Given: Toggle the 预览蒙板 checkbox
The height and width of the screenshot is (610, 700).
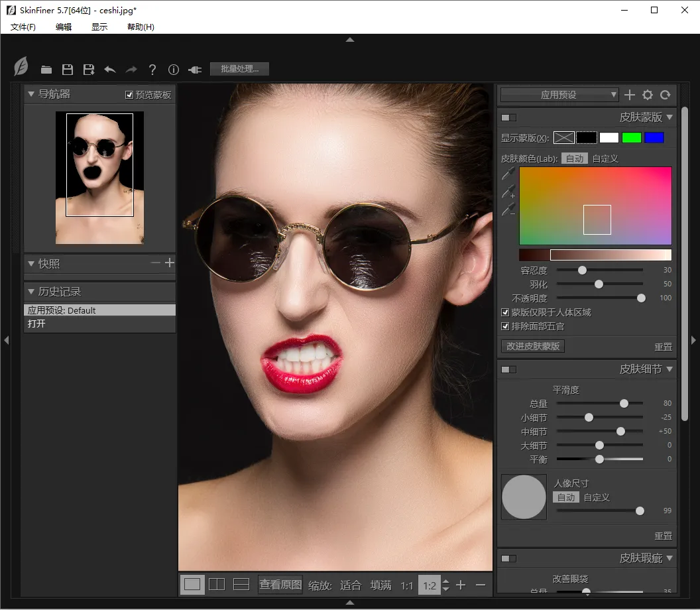Looking at the screenshot, I should [129, 95].
